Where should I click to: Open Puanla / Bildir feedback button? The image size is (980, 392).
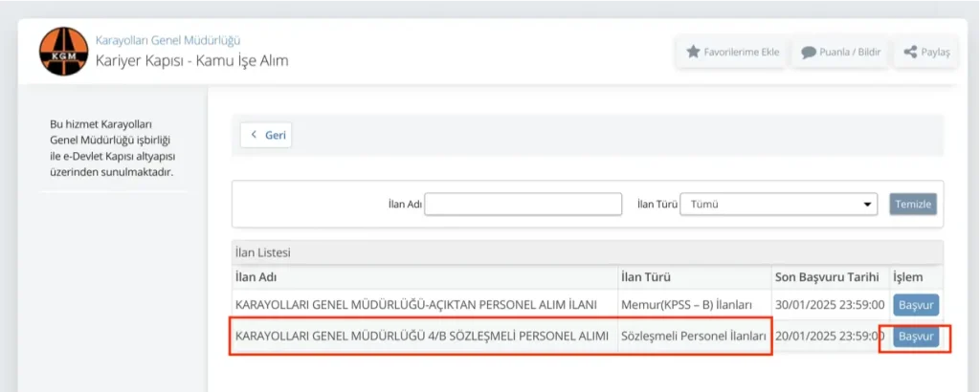[840, 52]
